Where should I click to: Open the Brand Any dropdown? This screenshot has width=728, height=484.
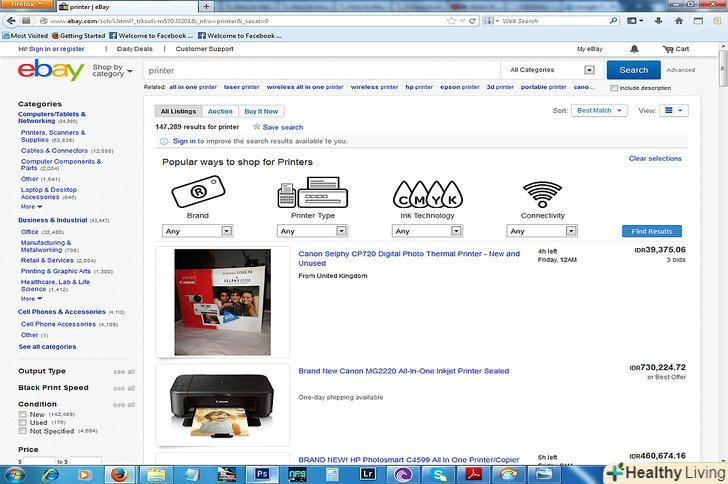pyautogui.click(x=198, y=231)
